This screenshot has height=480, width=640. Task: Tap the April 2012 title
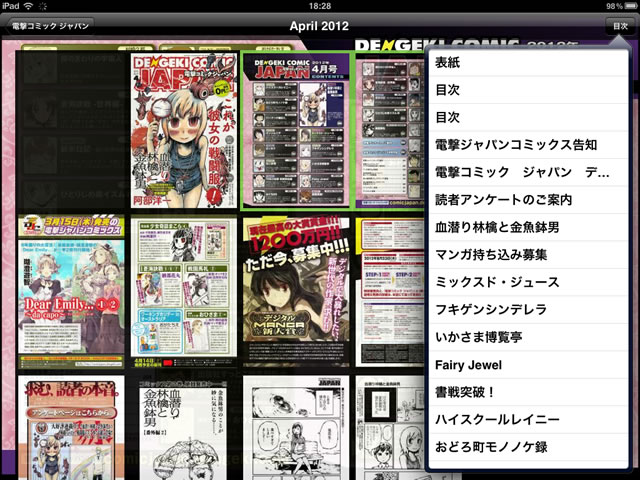(x=319, y=26)
